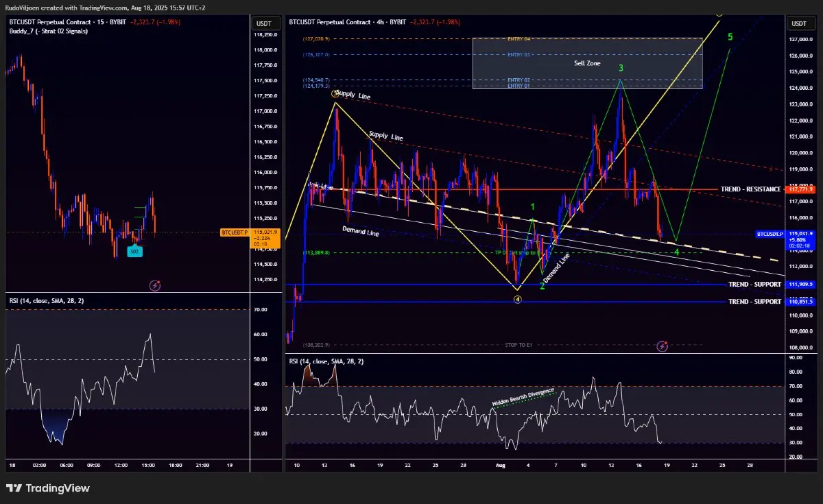823x504 pixels.
Task: Select the green wave 4 label
Action: point(677,252)
